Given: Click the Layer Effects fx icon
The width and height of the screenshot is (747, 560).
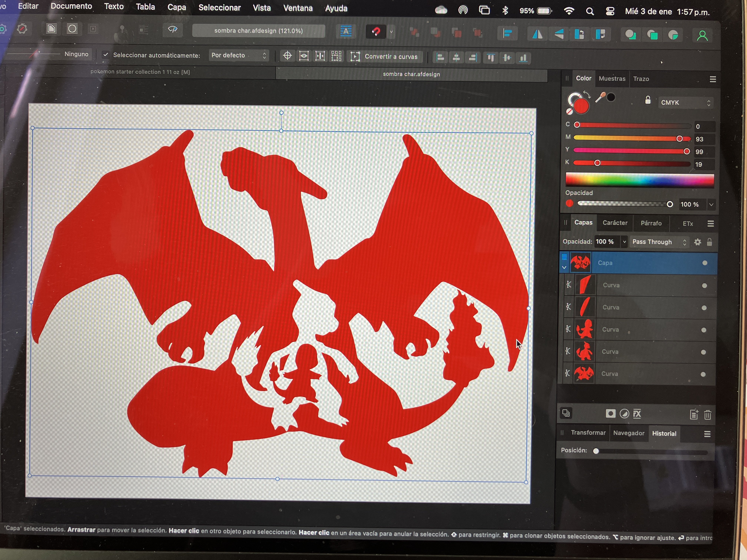Looking at the screenshot, I should (x=637, y=414).
